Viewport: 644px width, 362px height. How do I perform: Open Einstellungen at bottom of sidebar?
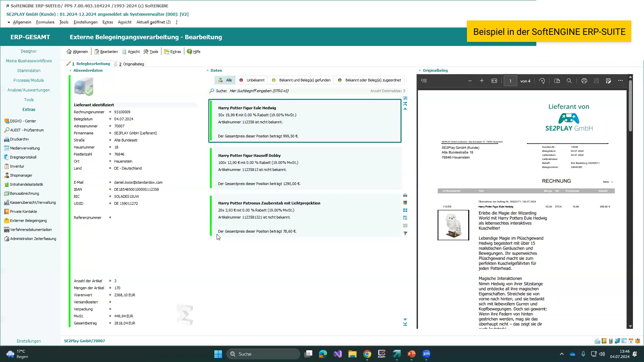point(29,341)
